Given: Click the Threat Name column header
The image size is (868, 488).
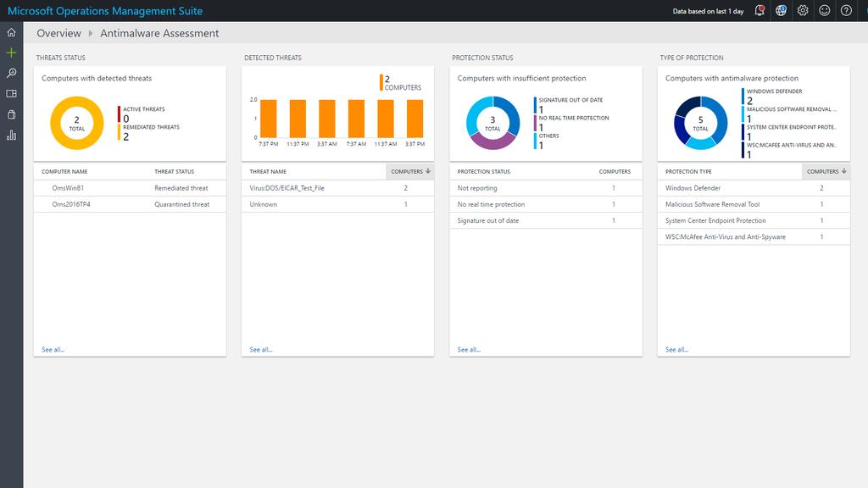Looking at the screenshot, I should pos(268,171).
